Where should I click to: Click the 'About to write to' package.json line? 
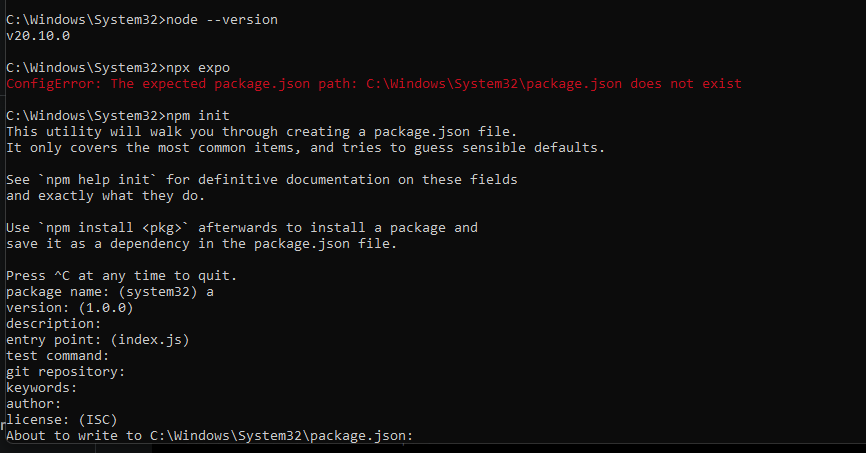tap(209, 436)
